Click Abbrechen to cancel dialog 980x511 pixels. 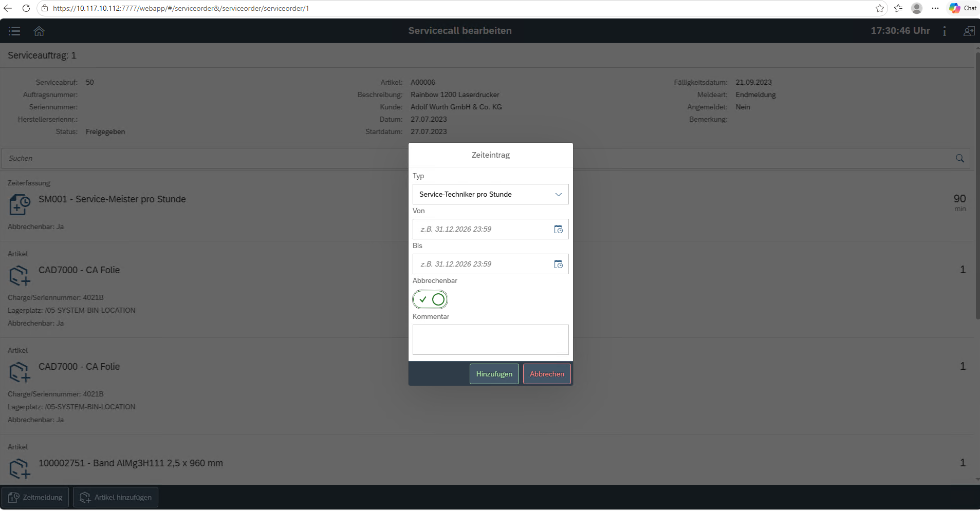click(x=547, y=374)
